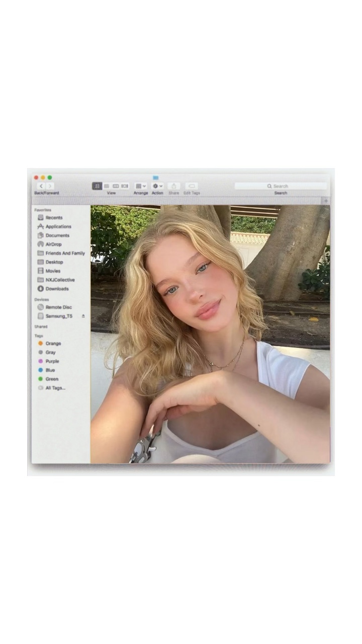This screenshot has height=644, width=362.
Task: Select the Orange tag
Action: [x=53, y=344]
